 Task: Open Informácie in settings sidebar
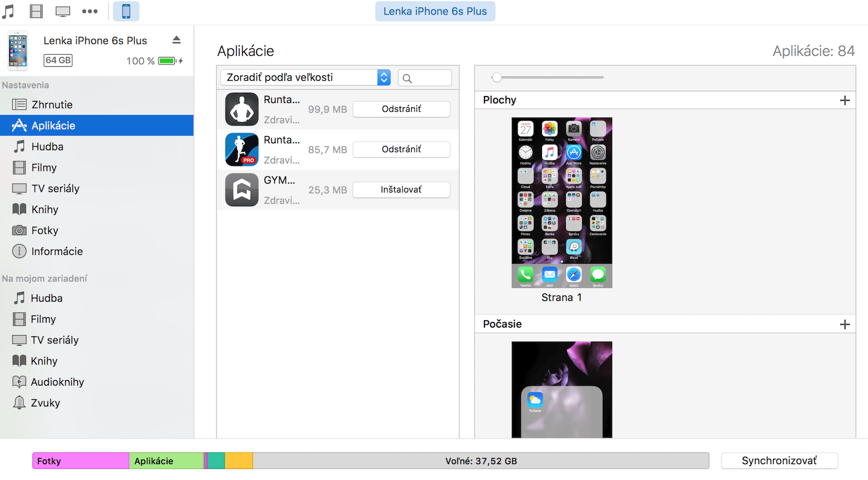(x=97, y=251)
